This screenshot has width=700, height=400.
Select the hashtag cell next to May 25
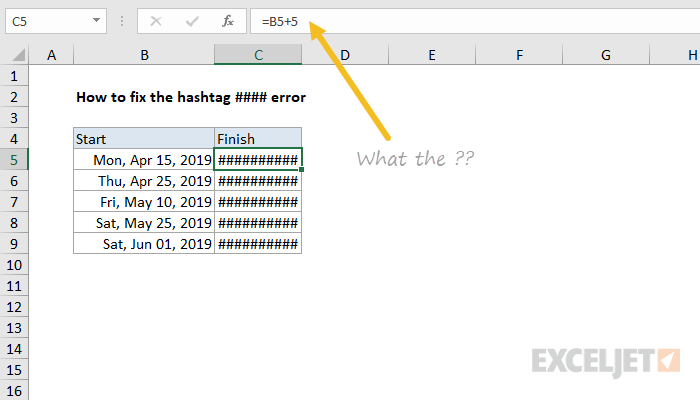pyautogui.click(x=258, y=222)
